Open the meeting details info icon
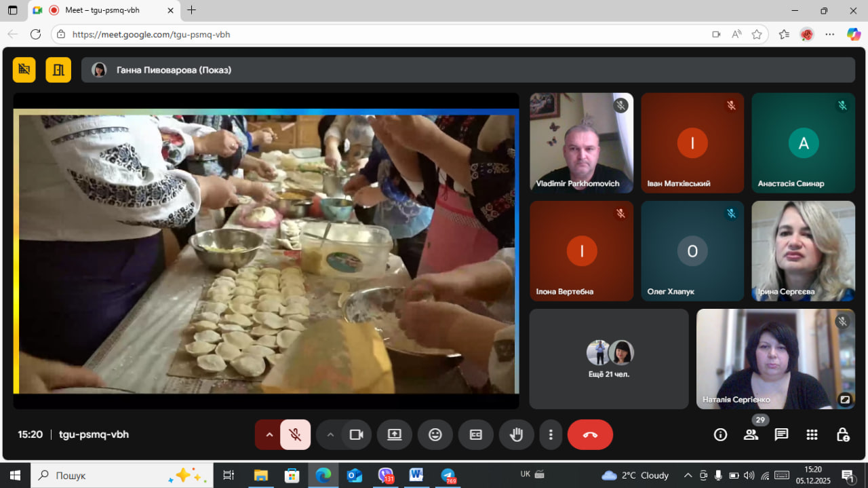 (720, 435)
